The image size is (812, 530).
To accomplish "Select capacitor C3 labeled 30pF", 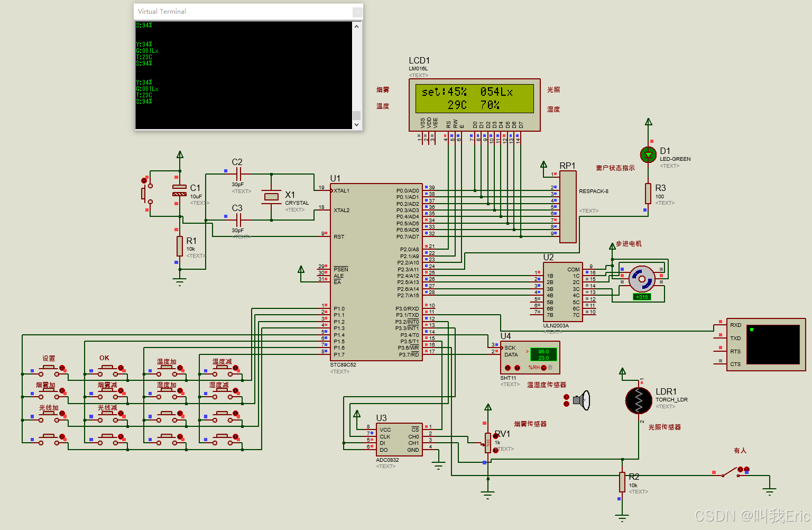I will coord(238,220).
